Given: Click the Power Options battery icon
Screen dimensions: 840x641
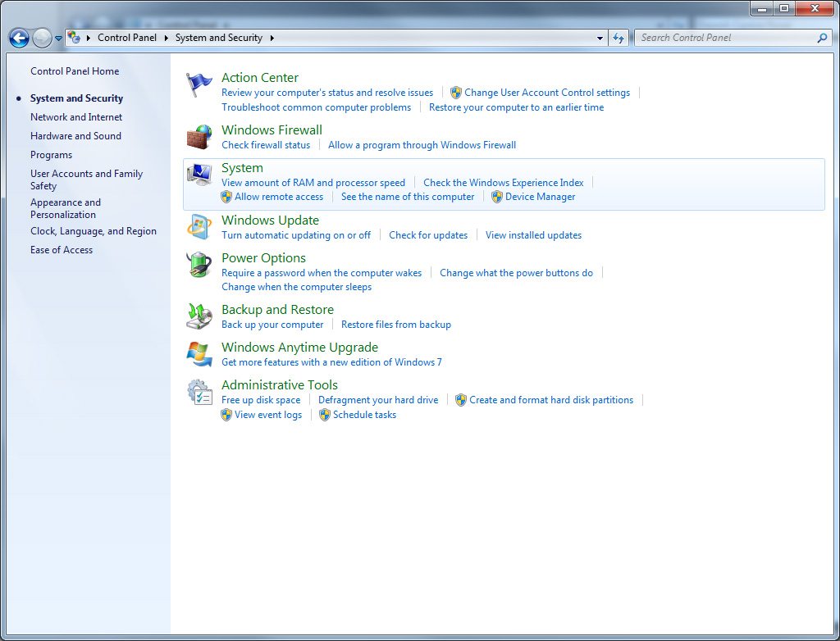Looking at the screenshot, I should (x=199, y=265).
